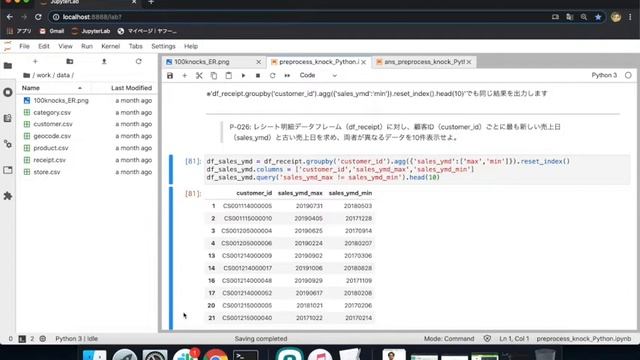Open the cell type Code dropdown
The height and width of the screenshot is (360, 640).
tap(318, 76)
